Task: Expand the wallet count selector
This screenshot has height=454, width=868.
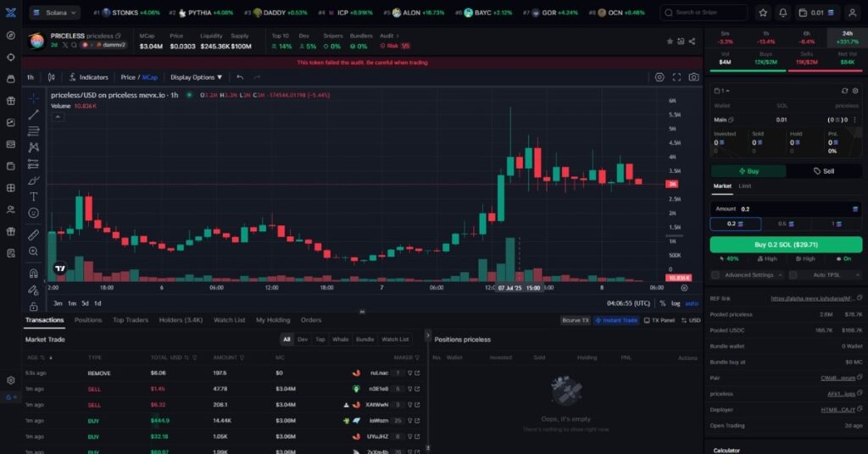Action: (x=722, y=91)
